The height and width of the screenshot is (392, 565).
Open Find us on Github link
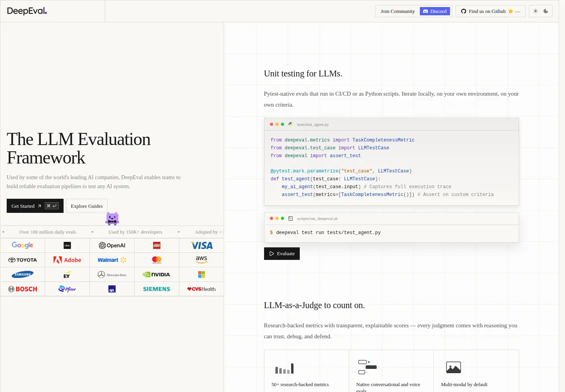(490, 11)
